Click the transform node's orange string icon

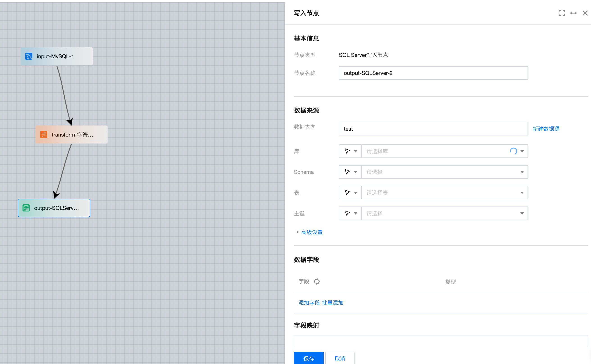(44, 135)
